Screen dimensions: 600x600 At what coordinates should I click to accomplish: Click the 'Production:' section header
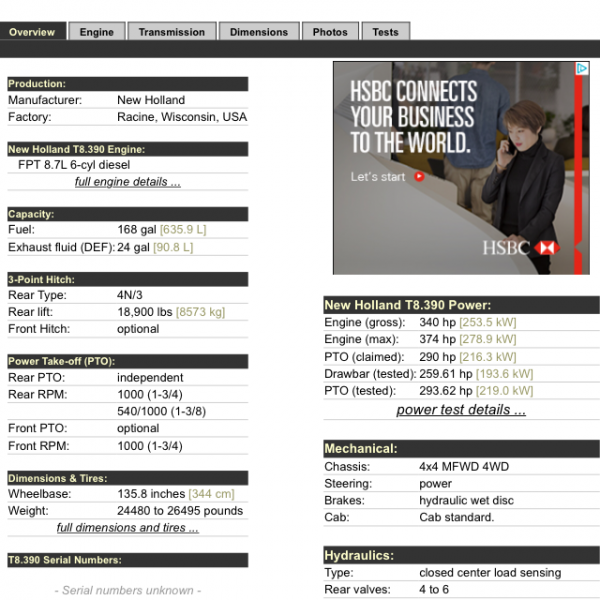(x=128, y=84)
